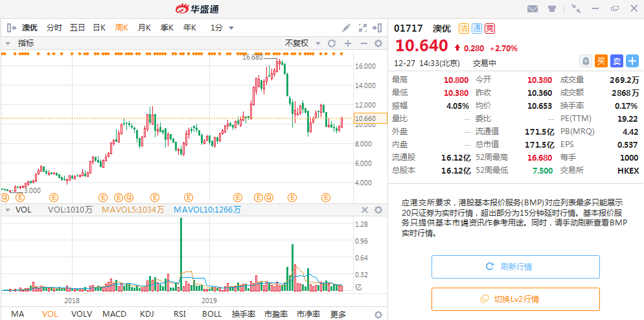Click the 52周最高 value 16.680
The height and width of the screenshot is (320, 644).
click(540, 158)
